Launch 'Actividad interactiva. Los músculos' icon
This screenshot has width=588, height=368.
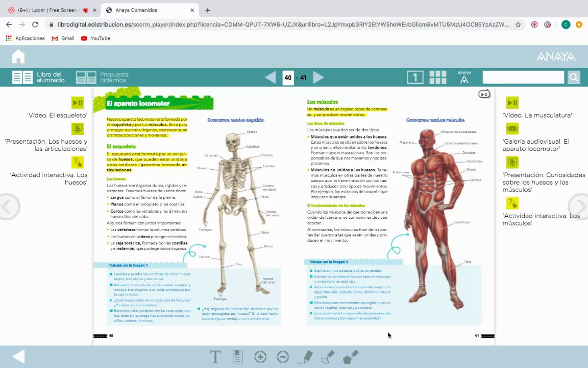coord(512,203)
